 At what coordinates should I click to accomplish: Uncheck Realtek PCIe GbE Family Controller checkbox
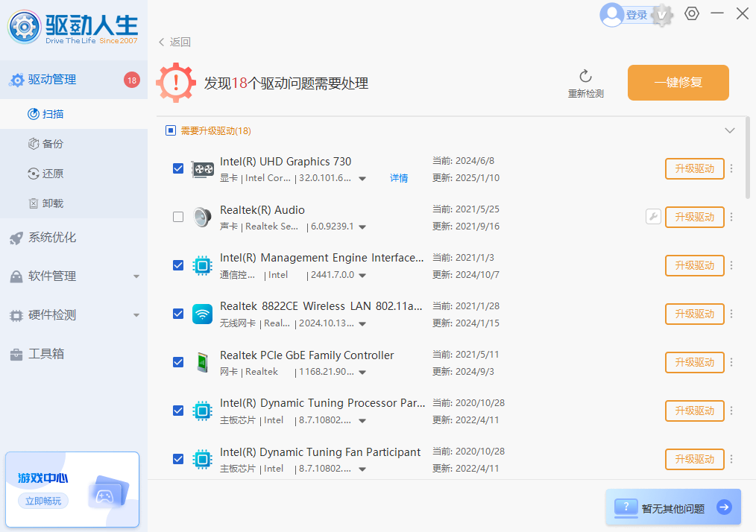tap(178, 362)
